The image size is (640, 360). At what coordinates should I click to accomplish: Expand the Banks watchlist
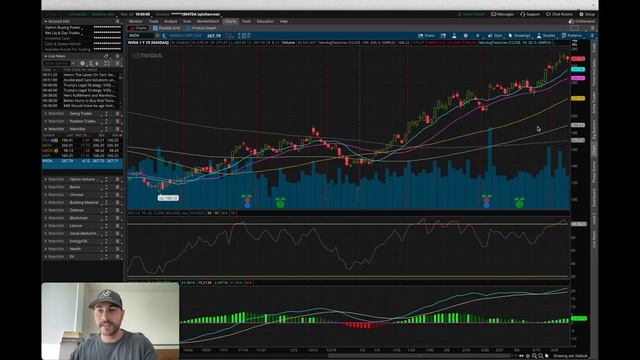coord(46,187)
